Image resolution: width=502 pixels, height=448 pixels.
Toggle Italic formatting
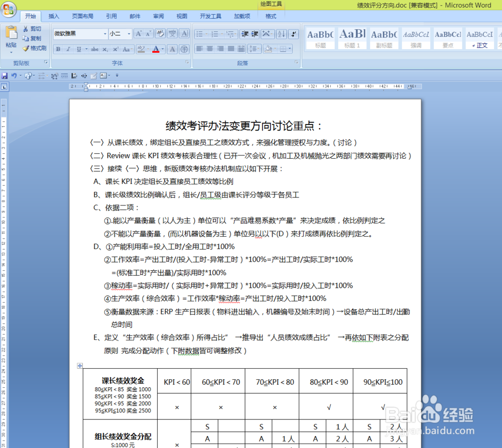68,49
